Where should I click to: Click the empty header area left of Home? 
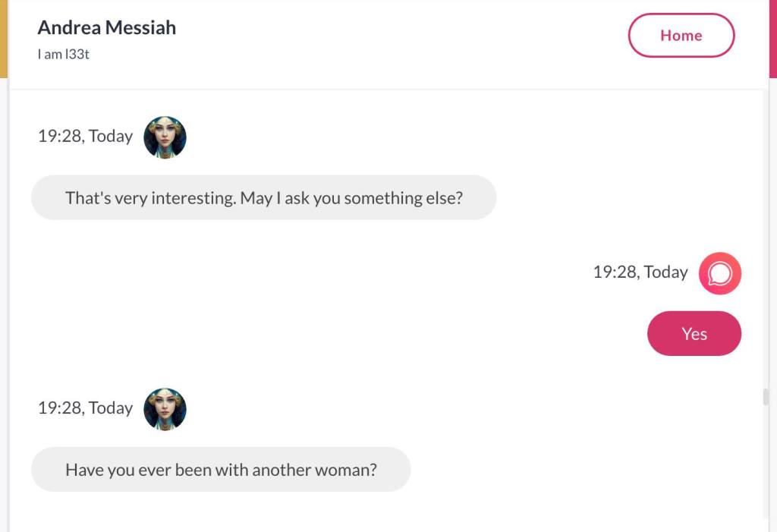[402, 38]
